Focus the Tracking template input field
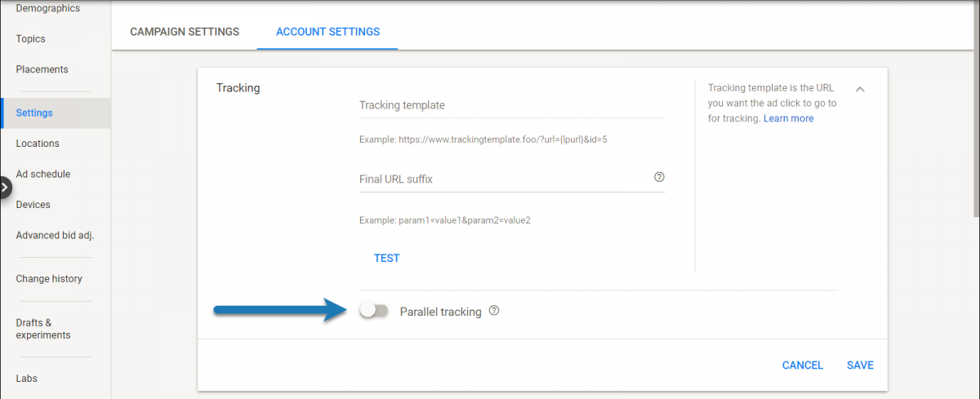Viewport: 980px width, 399px height. 512,105
